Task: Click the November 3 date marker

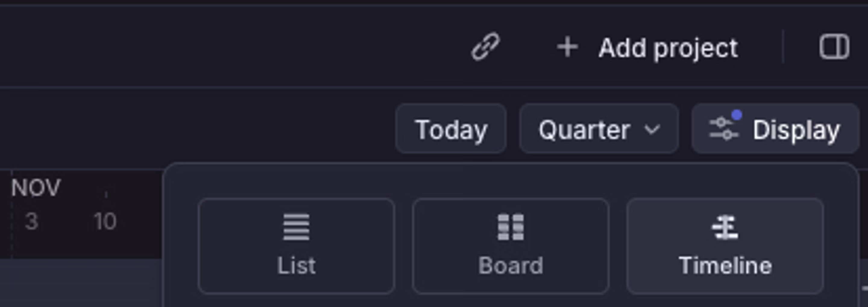Action: tap(30, 221)
